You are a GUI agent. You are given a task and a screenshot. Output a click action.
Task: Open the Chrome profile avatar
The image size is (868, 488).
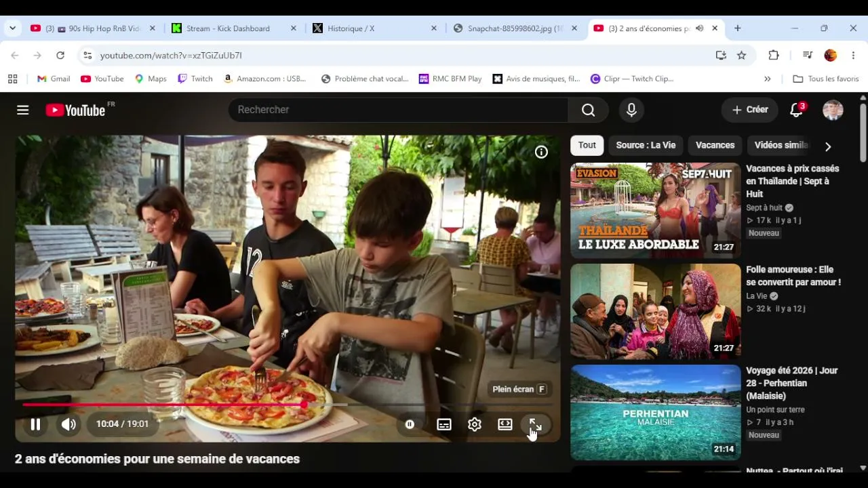click(x=830, y=56)
